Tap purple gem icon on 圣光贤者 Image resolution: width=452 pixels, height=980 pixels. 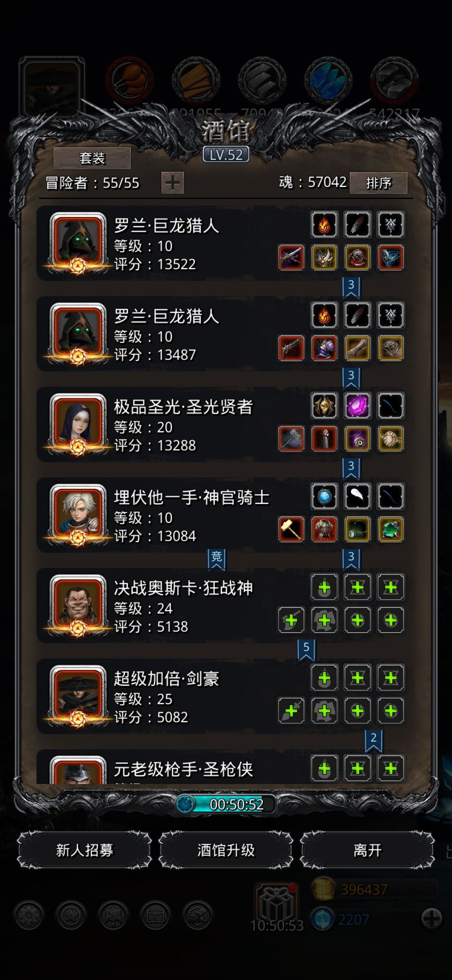357,405
